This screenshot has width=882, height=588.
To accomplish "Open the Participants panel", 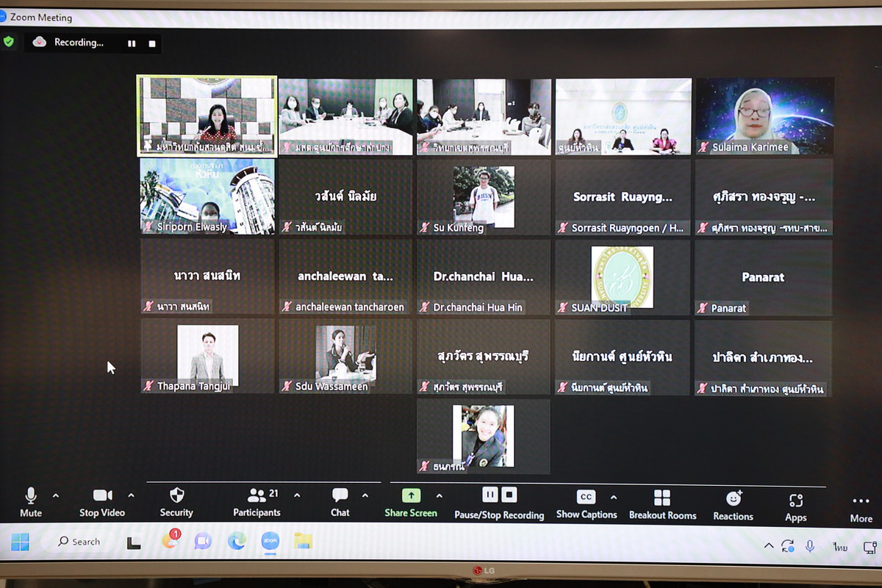I will 257,503.
